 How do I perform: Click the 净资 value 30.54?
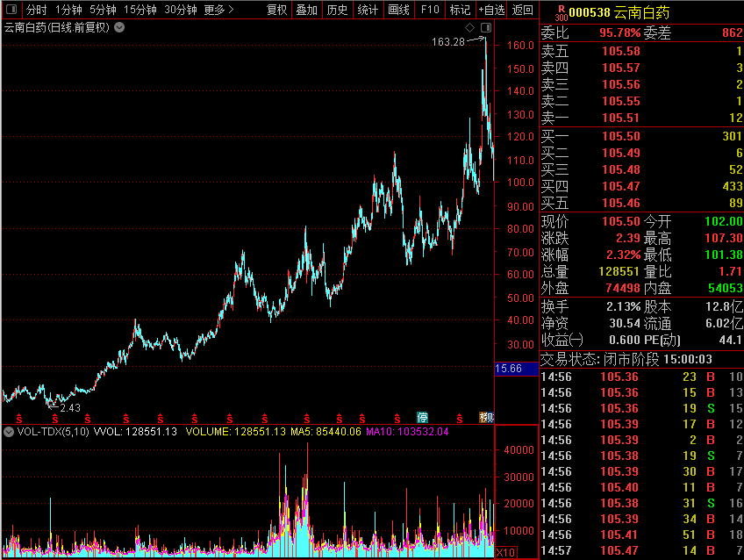click(x=625, y=324)
